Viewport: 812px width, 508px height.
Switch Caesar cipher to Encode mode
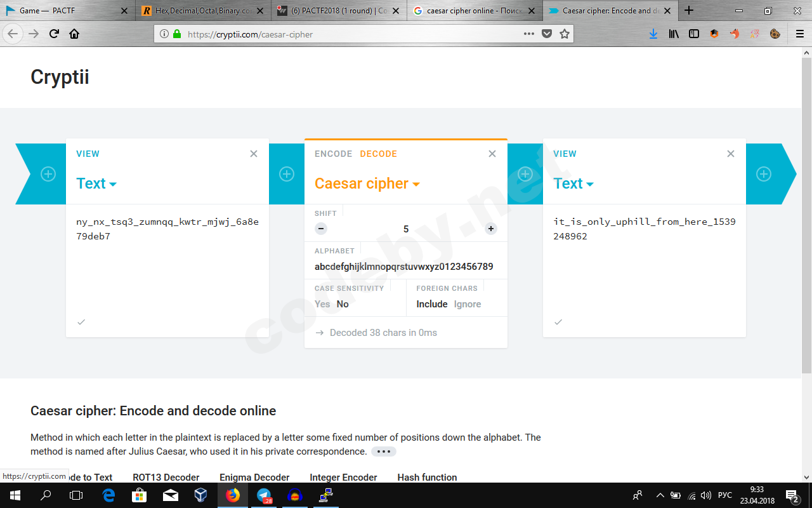click(334, 154)
